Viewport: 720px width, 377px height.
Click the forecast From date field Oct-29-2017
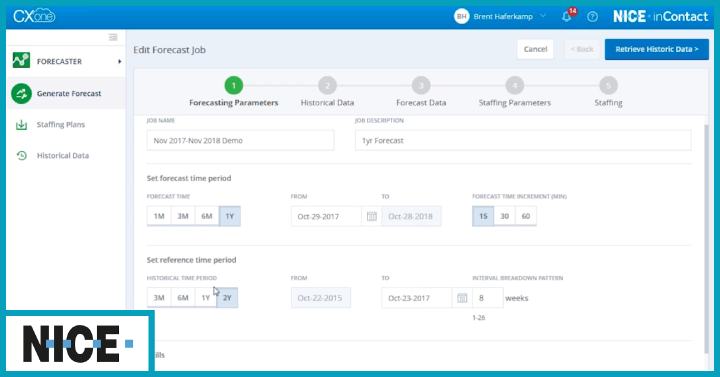click(326, 216)
